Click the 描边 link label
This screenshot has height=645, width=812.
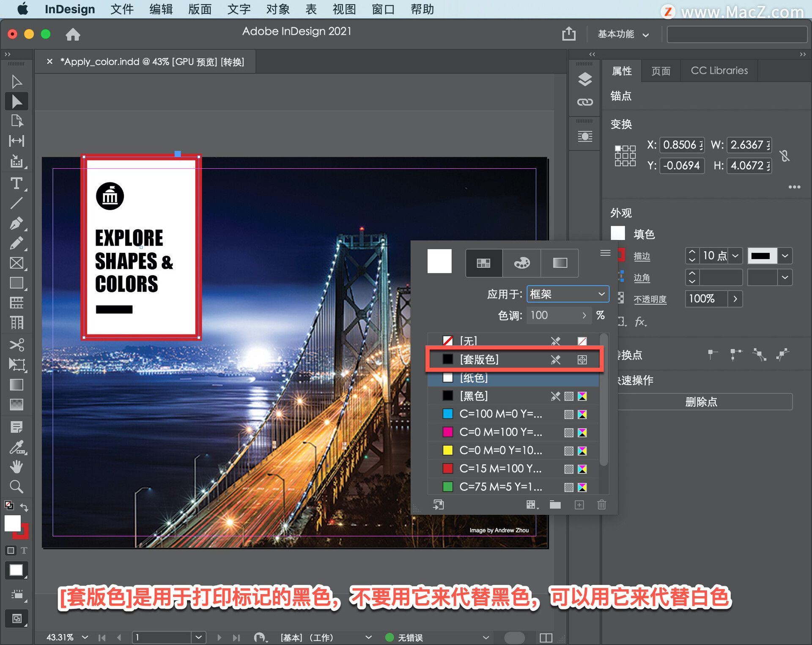click(x=642, y=256)
